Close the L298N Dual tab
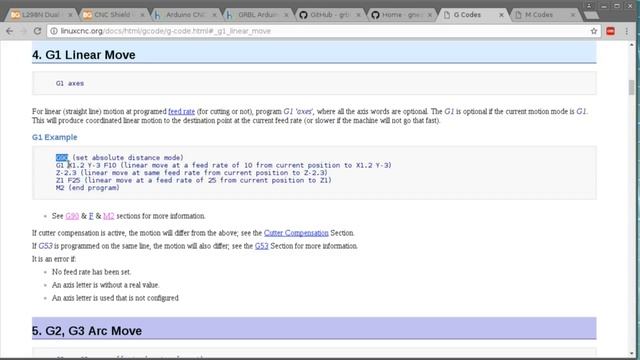The width and height of the screenshot is (640, 360). click(70, 15)
